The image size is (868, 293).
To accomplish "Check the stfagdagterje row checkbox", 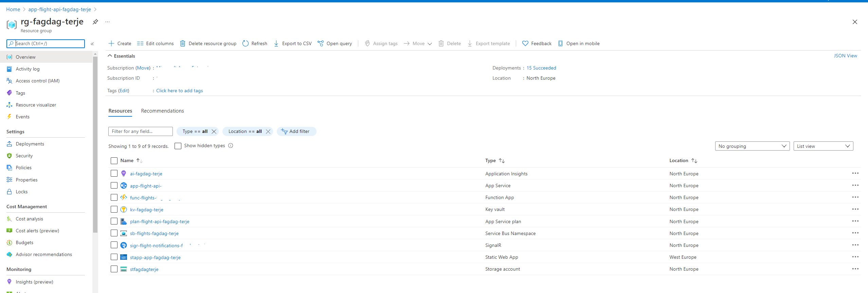I will coord(114,269).
